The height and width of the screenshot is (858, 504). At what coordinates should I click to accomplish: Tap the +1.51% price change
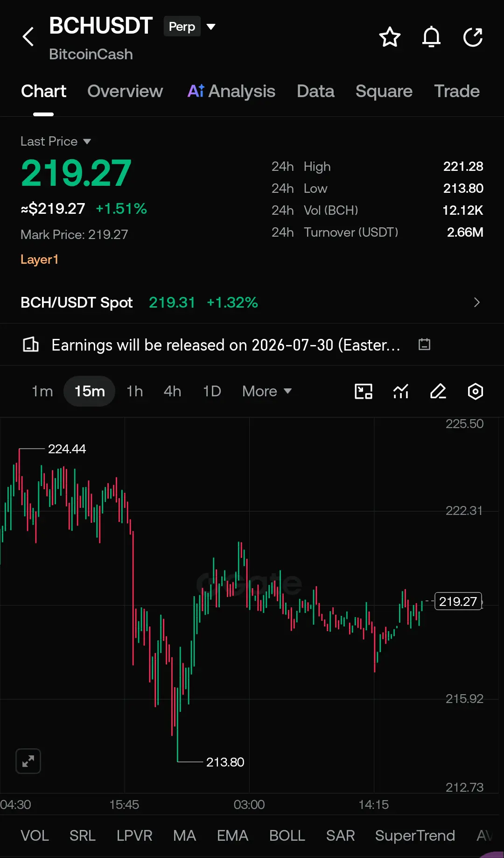tap(121, 209)
